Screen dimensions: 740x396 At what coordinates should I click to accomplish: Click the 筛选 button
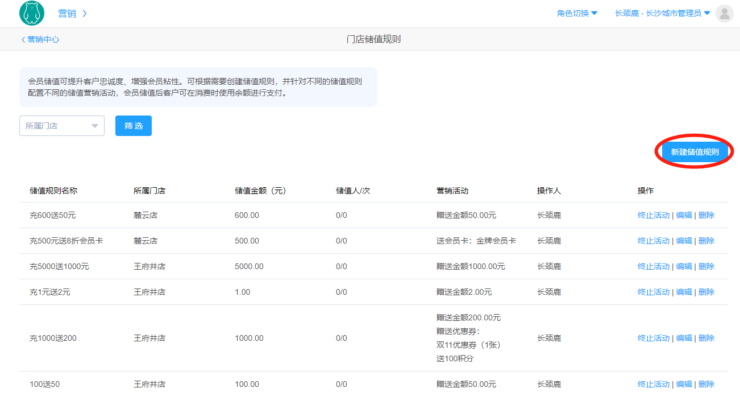134,126
